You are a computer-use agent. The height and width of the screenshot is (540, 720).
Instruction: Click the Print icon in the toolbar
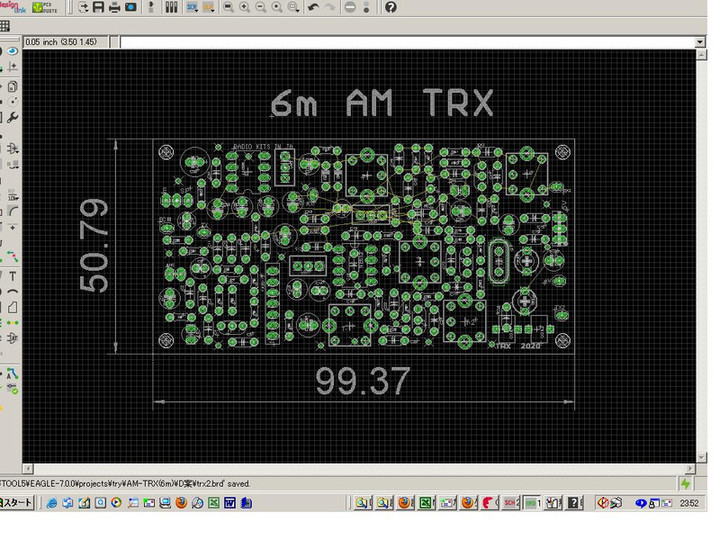[x=114, y=8]
